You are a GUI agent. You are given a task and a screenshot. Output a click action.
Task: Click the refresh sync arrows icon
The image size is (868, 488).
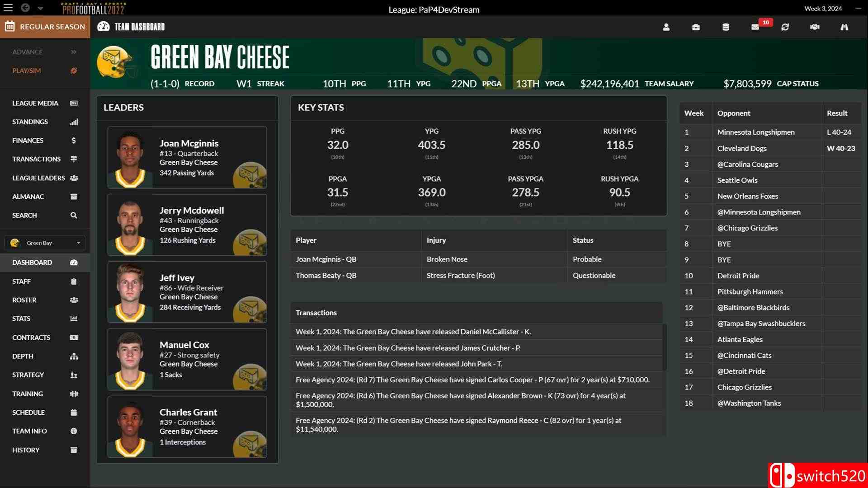click(x=785, y=27)
